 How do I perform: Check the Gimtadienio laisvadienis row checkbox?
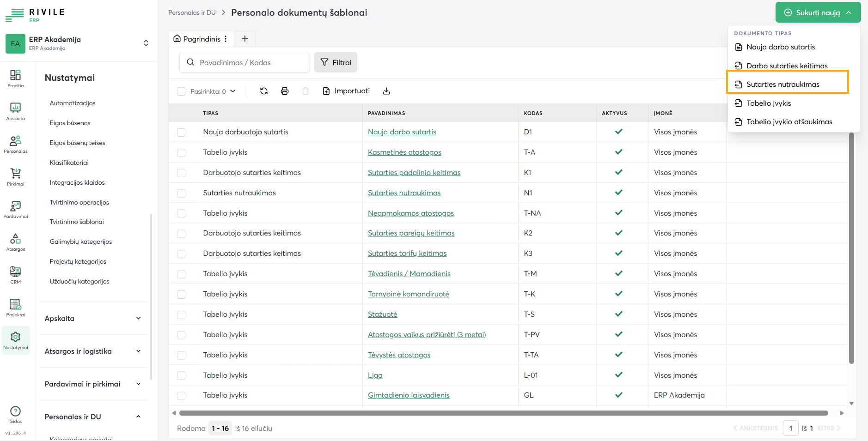pos(181,396)
